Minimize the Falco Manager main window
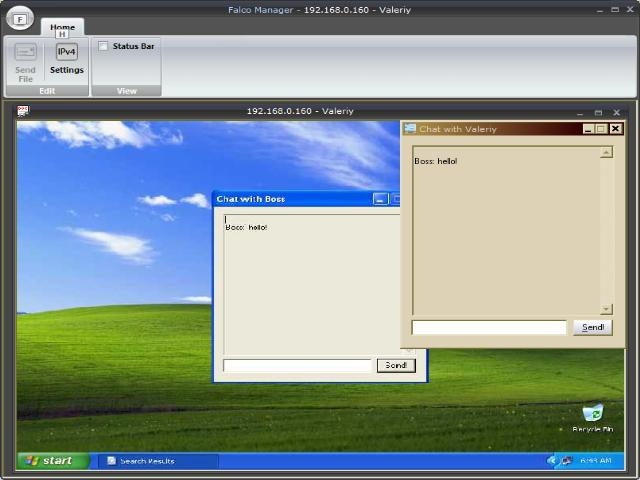 (x=600, y=10)
